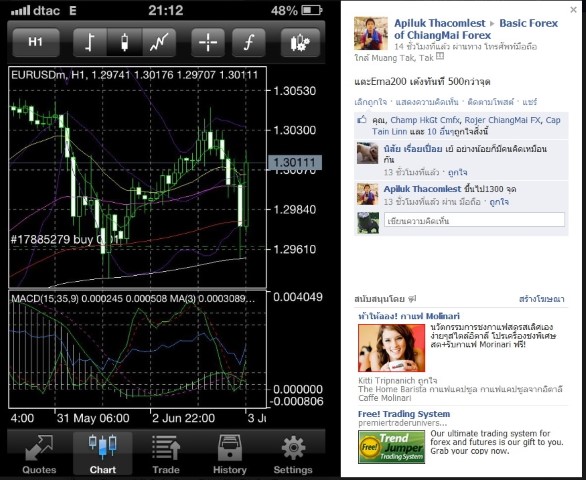Open the Free! Trading System ad
Screen dimensions: 586x480
[x=404, y=414]
